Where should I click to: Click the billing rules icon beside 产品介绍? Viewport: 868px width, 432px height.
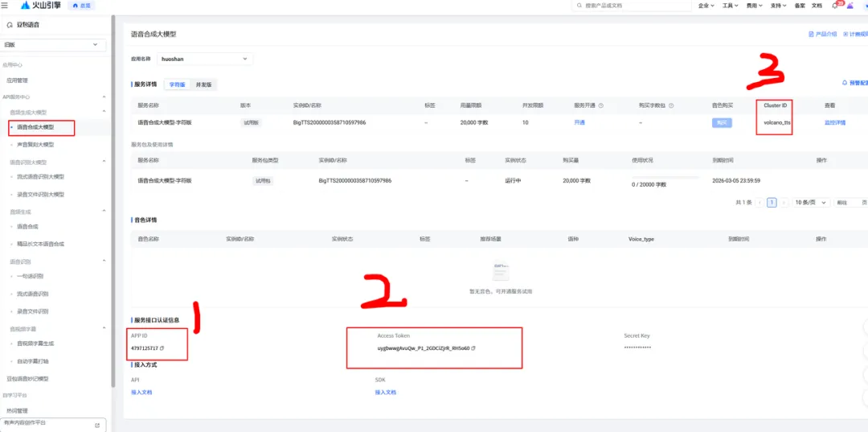845,34
